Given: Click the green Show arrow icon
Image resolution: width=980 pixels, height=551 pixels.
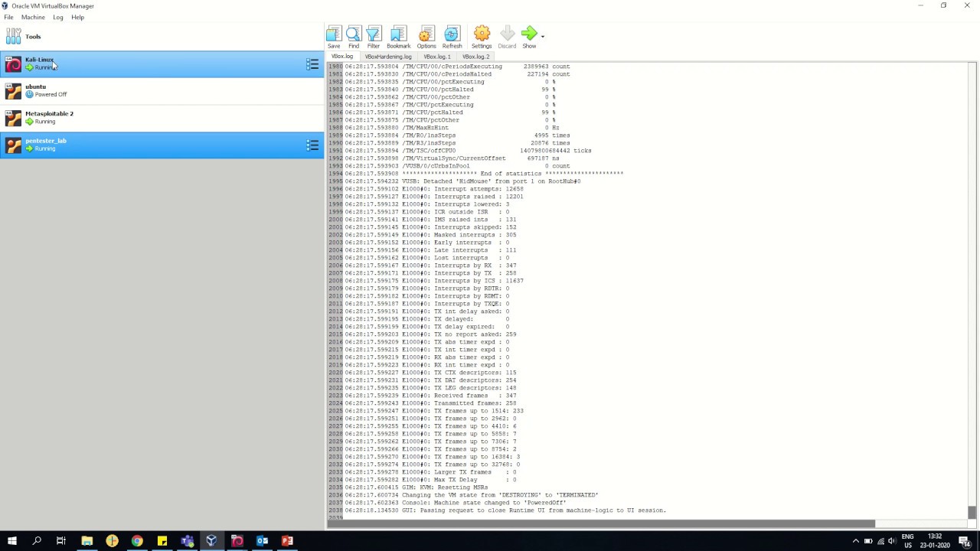Looking at the screenshot, I should 528,34.
